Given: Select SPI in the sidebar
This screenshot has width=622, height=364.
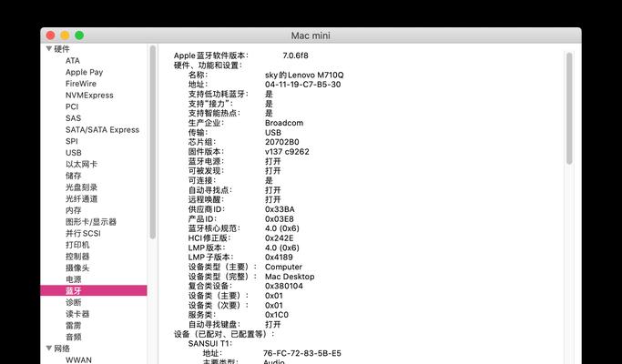Looking at the screenshot, I should 72,141.
